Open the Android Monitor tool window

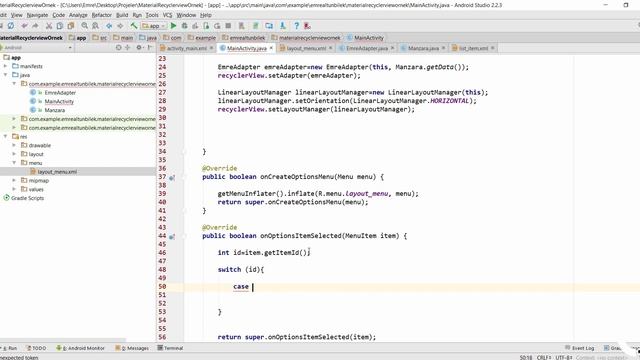80,348
